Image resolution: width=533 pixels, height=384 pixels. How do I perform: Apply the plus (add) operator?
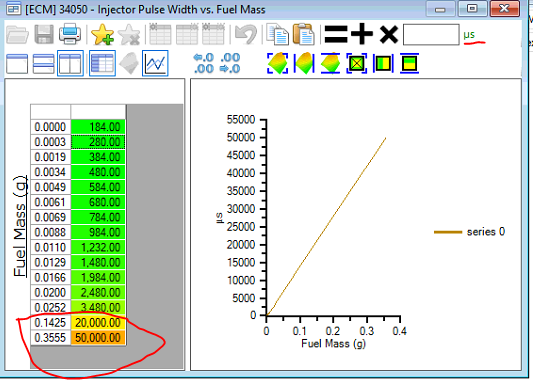(x=362, y=34)
